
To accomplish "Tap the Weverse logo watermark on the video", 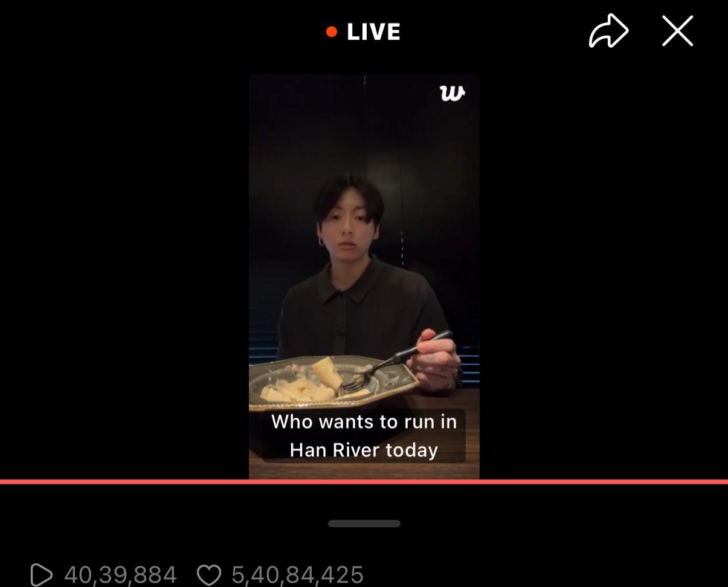I will [452, 93].
